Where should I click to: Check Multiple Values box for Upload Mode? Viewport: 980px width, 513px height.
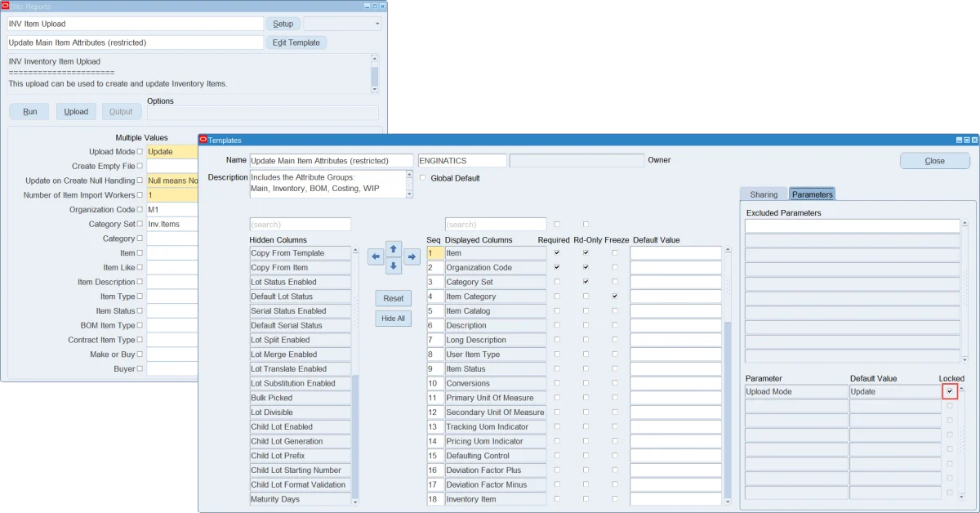pos(140,152)
